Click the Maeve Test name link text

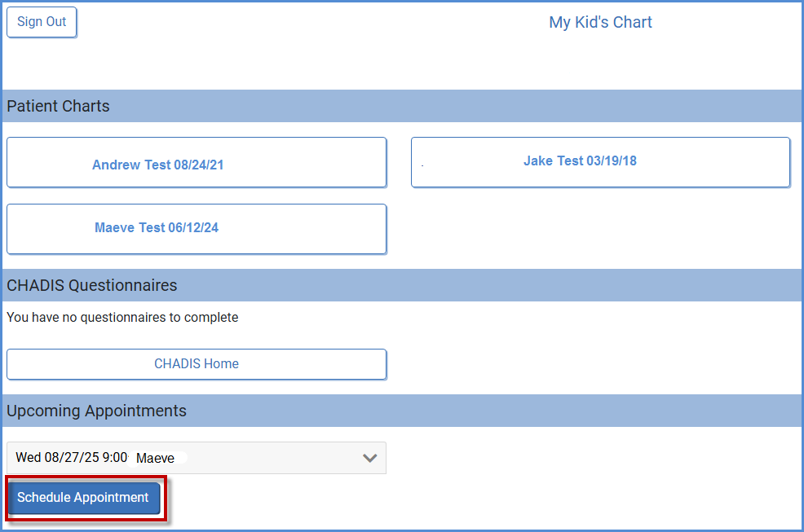130,227
